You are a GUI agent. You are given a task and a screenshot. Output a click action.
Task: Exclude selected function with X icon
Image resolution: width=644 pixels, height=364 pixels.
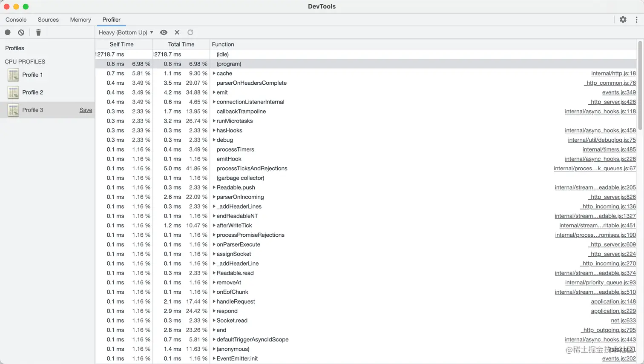coord(177,32)
